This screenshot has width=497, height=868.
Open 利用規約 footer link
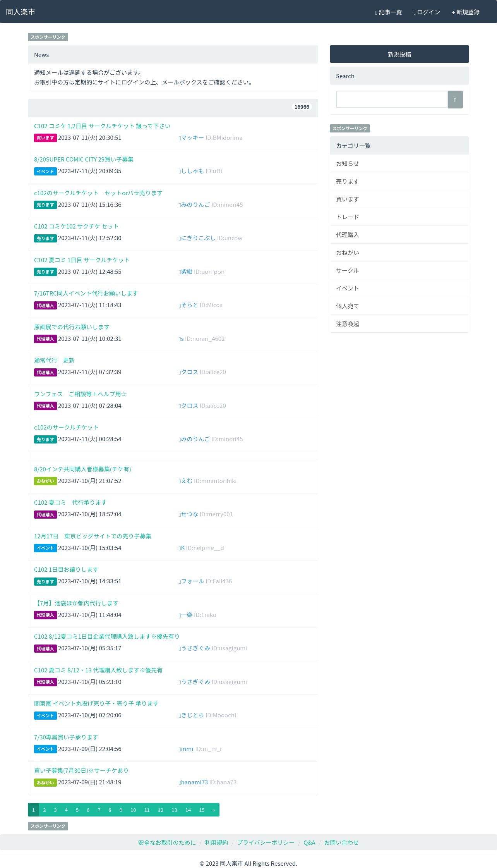pos(216,842)
